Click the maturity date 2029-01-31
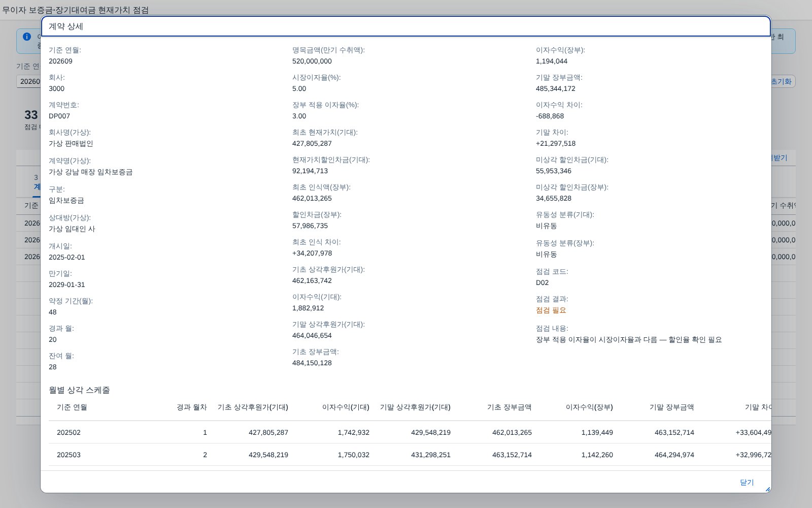The image size is (812, 508). [67, 284]
